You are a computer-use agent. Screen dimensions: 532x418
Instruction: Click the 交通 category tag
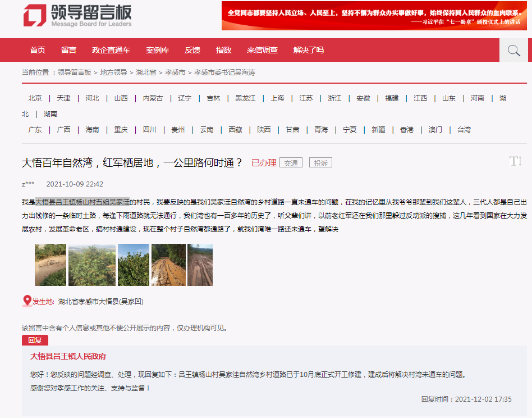coord(291,163)
